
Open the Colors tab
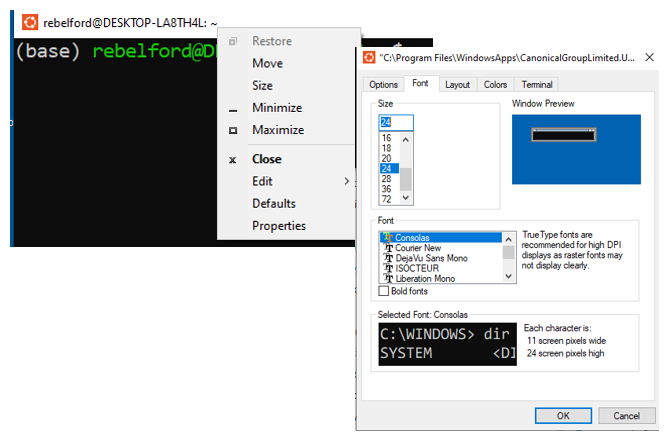495,84
